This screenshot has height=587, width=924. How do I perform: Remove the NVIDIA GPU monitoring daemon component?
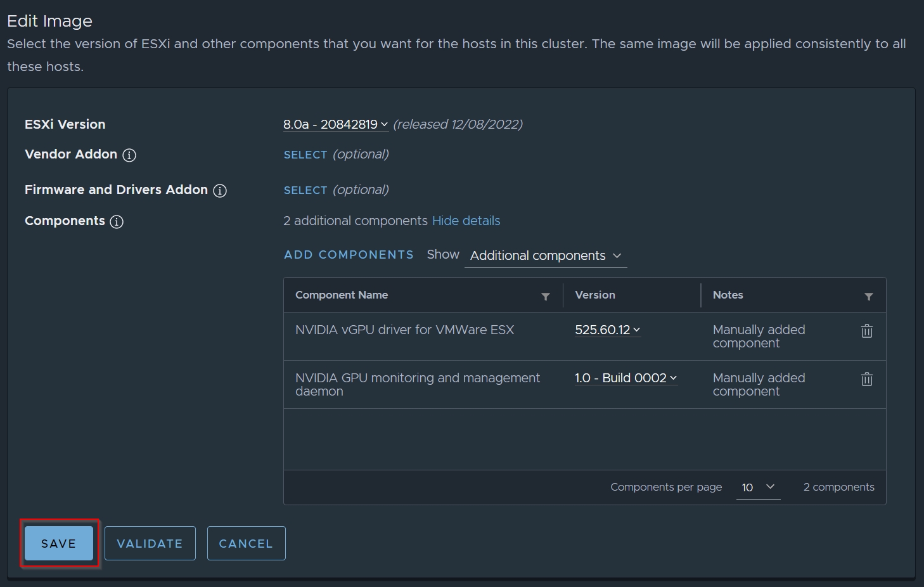tap(866, 379)
